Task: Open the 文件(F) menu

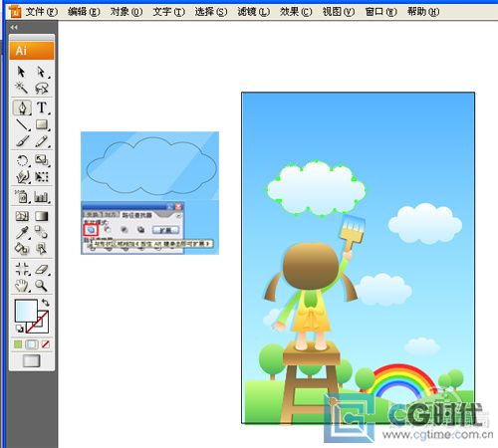Action: [42, 12]
